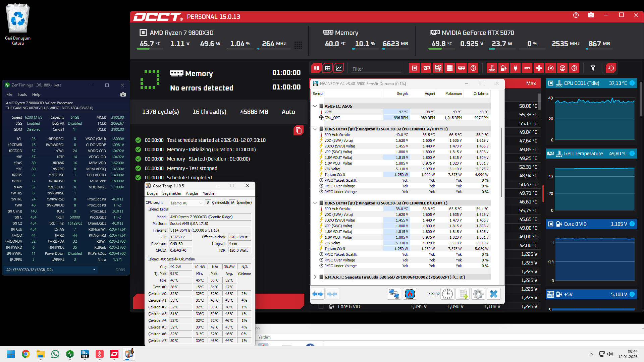Image resolution: width=644 pixels, height=362 pixels.
Task: Select the 'Schedule Completed' log entry
Action: 189,178
